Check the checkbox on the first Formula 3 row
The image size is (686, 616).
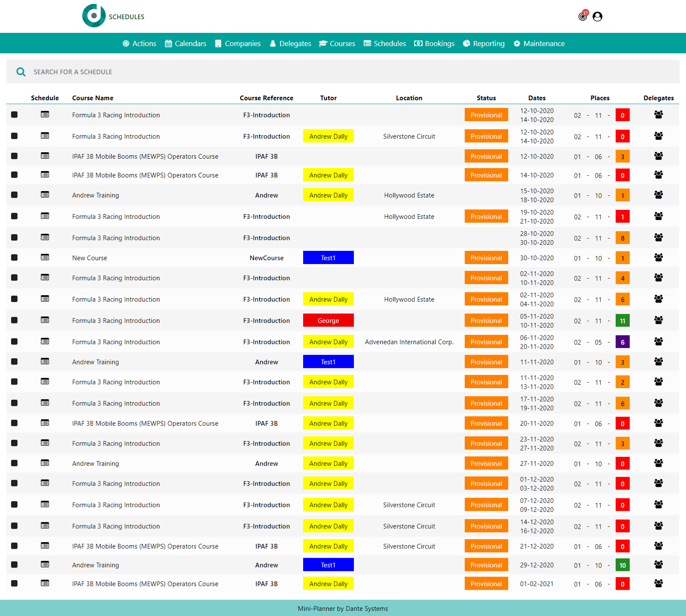(x=14, y=115)
